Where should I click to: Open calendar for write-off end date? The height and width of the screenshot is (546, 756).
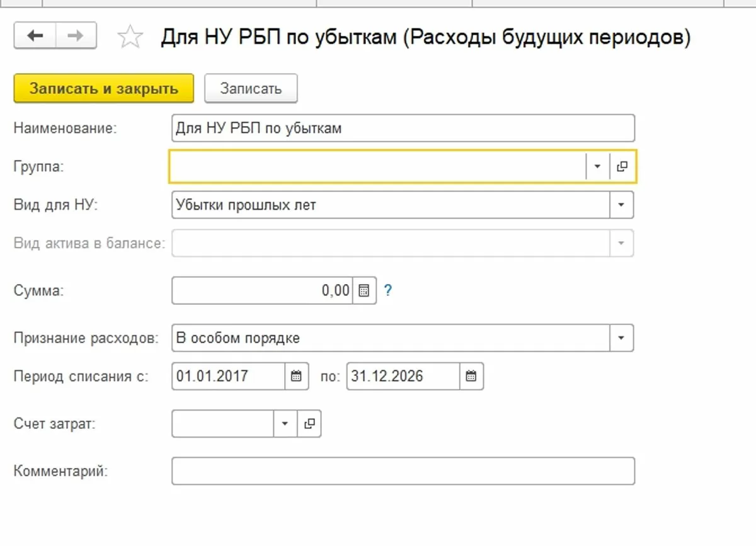tap(471, 377)
